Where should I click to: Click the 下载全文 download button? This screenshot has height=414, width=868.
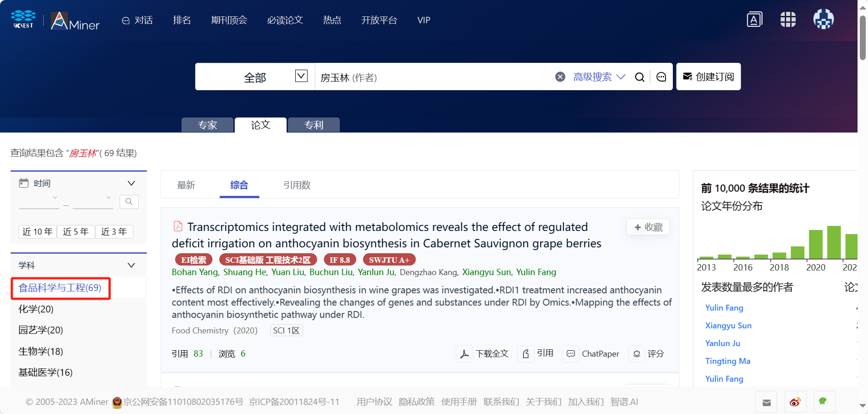(x=484, y=354)
